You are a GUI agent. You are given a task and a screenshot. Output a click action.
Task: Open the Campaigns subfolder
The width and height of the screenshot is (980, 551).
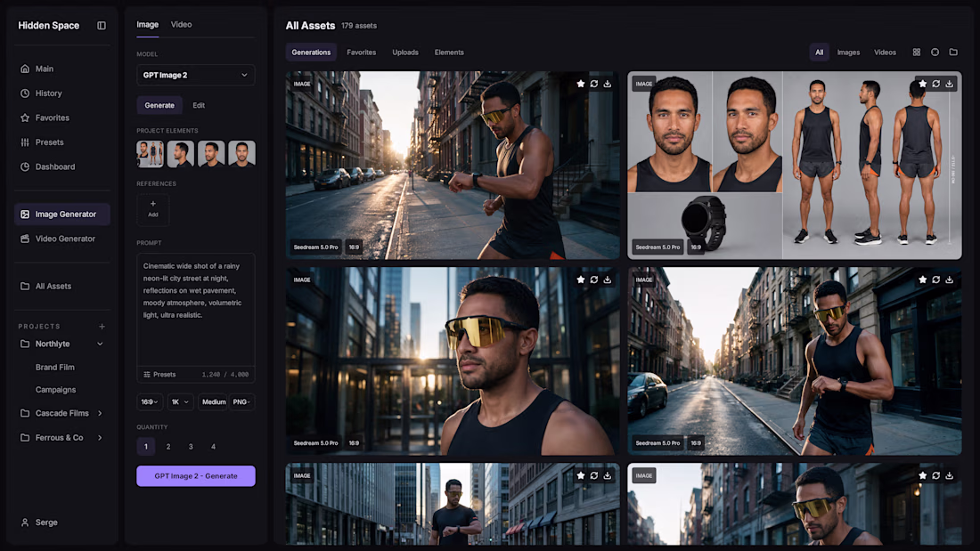(x=55, y=390)
